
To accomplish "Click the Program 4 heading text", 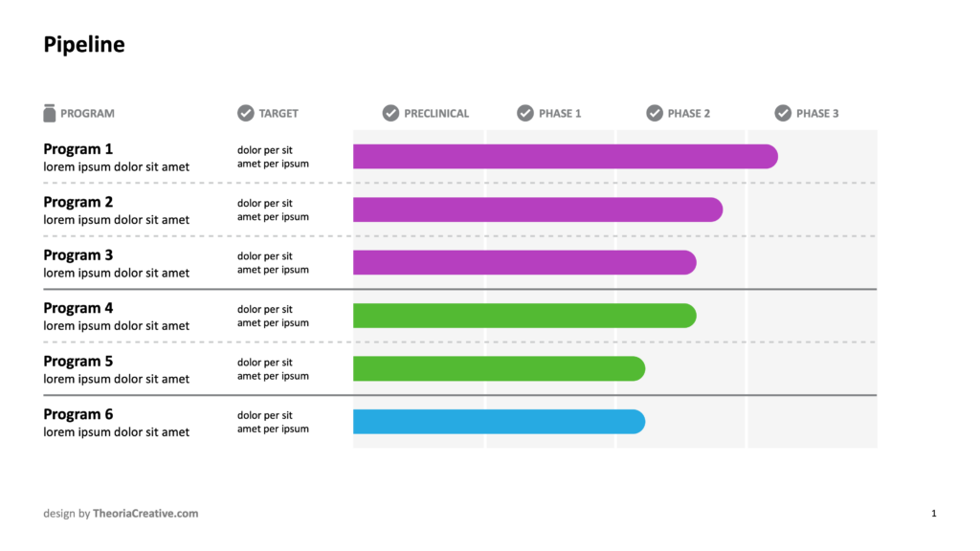I will click(78, 309).
